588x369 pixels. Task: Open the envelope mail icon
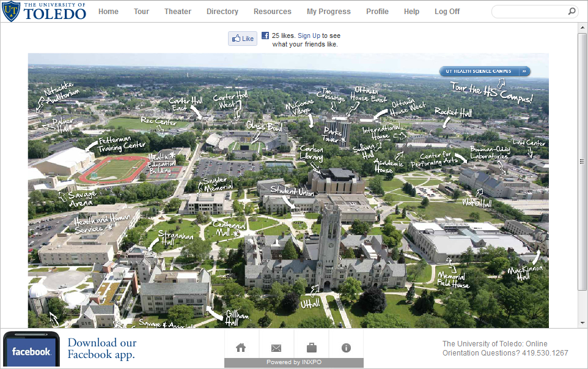[x=276, y=348]
